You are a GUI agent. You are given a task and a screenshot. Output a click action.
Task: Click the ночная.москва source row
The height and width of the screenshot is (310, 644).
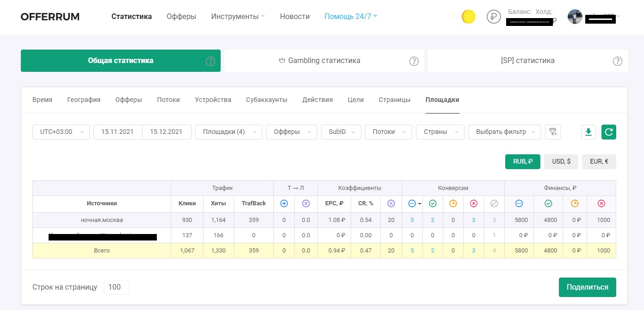(324, 220)
